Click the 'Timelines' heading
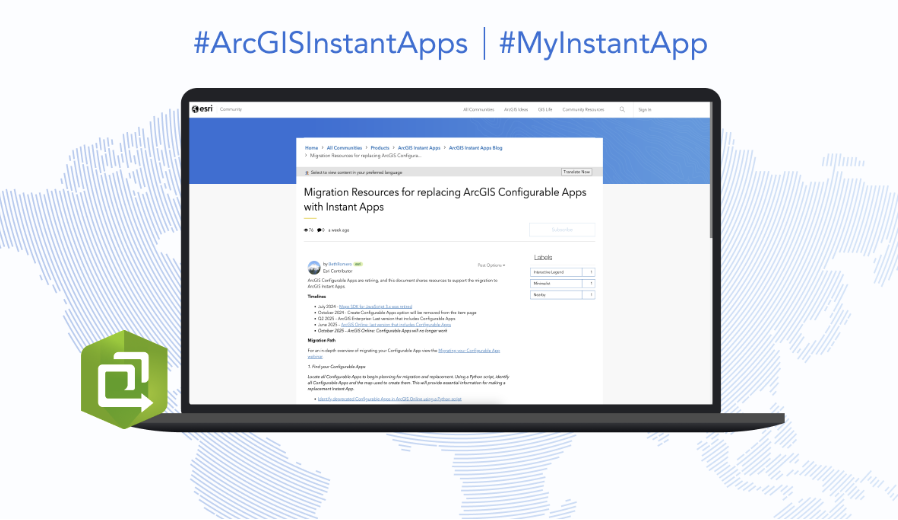 point(317,297)
